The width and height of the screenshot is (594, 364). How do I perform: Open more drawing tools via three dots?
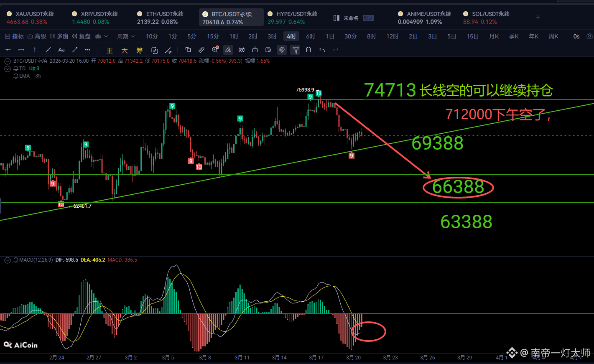[x=88, y=50]
